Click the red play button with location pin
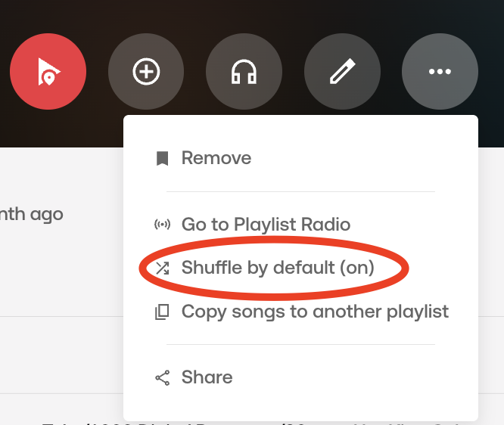504x425 pixels. point(48,72)
